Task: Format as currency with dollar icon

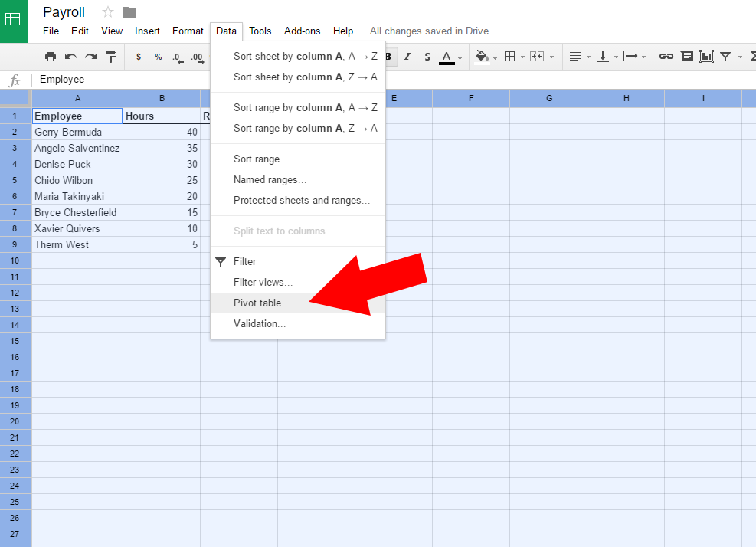Action: [x=139, y=57]
